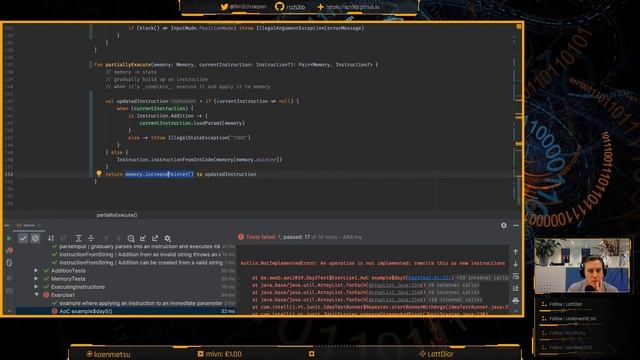The height and width of the screenshot is (360, 640).
Task: Go to previous stack trace up arrow
Action: click(516, 252)
